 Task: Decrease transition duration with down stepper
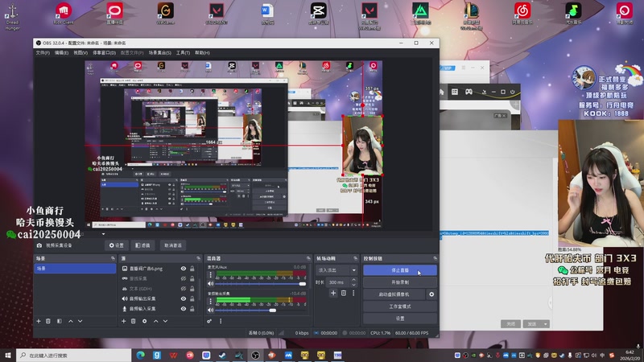point(353,285)
